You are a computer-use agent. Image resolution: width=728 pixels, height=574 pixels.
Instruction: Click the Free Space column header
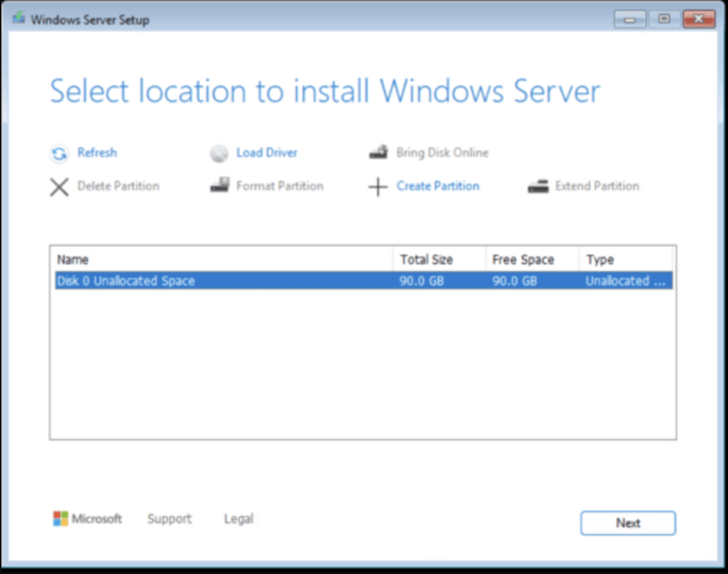[533, 259]
